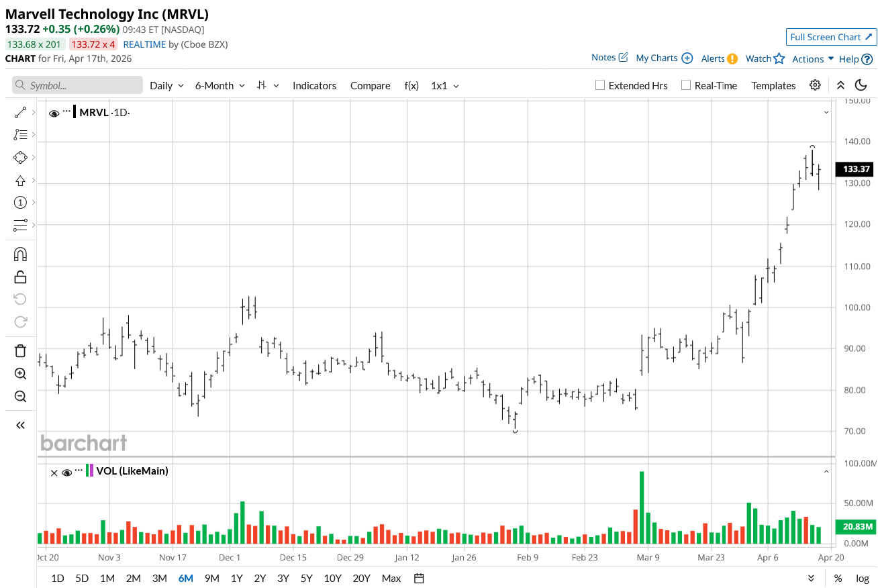Select the 1Y range tab
878x588 pixels.
point(236,579)
